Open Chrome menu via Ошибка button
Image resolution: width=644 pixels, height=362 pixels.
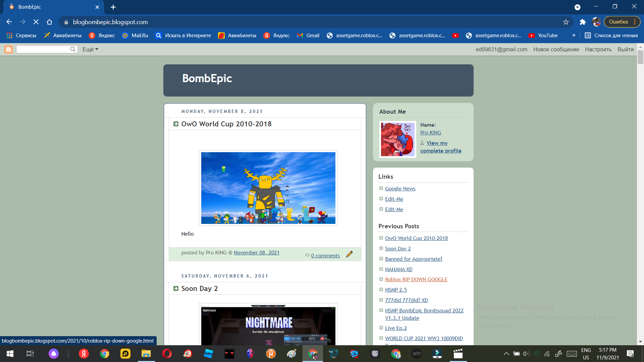(x=622, y=22)
